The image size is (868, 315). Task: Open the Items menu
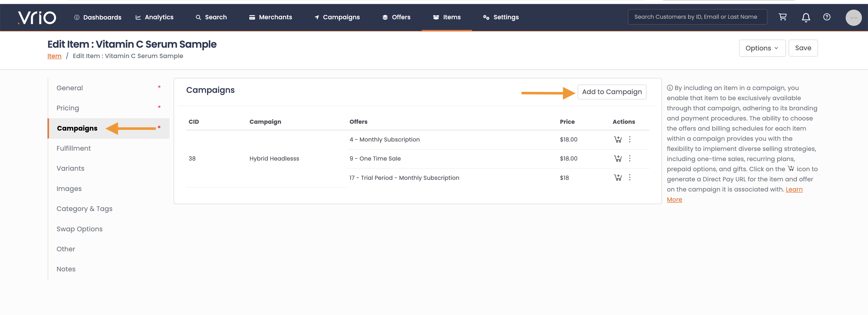tap(447, 17)
